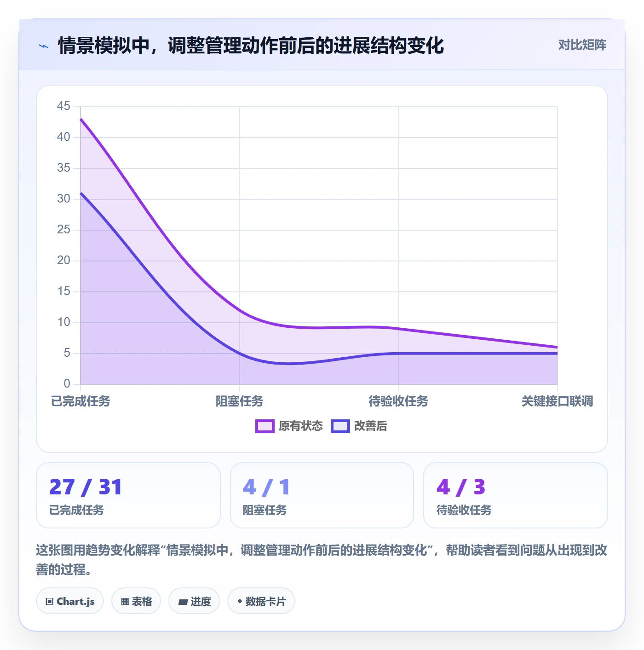Select the 数据卡片 tag chip
Viewport: 644px width, 650px height.
[261, 601]
